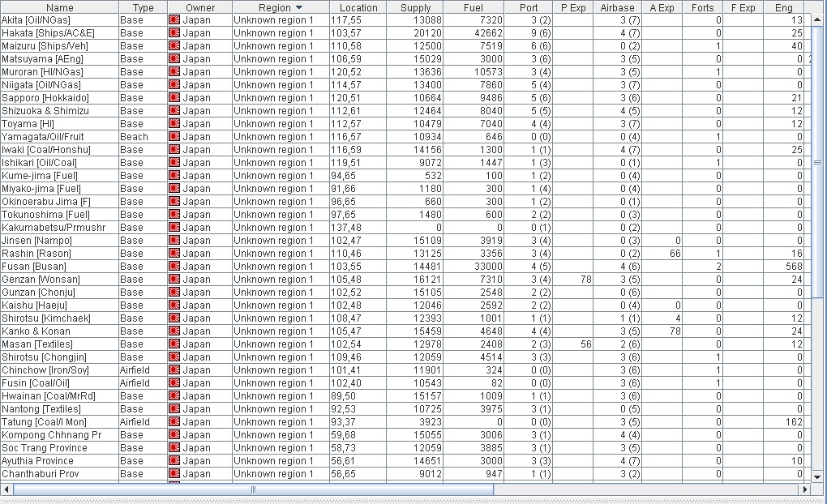The image size is (827, 504).
Task: Sort table by Name column header
Action: point(60,7)
